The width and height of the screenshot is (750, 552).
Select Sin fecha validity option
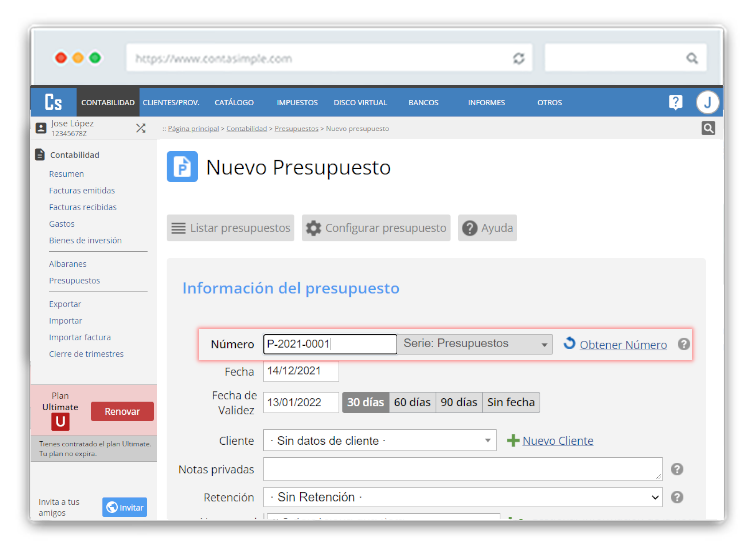point(511,402)
